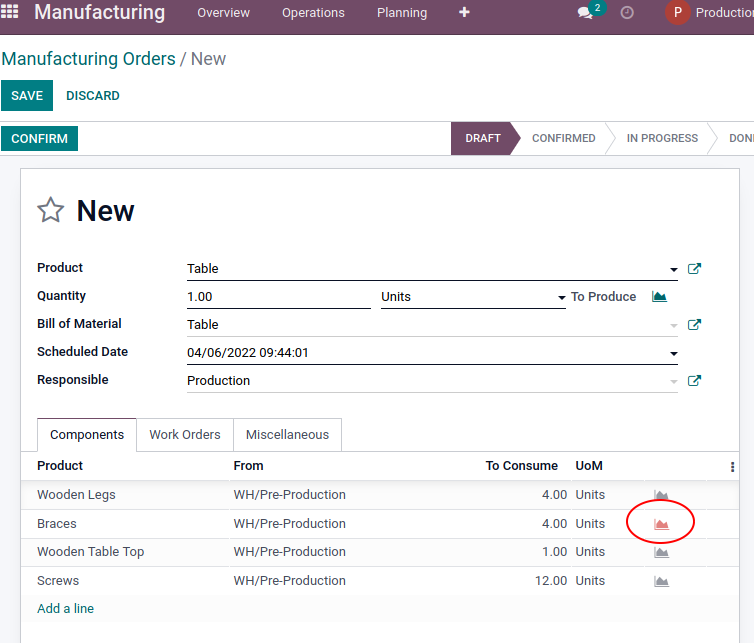Click the CONFIRM button
Viewport: 754px width, 643px height.
pyautogui.click(x=39, y=139)
